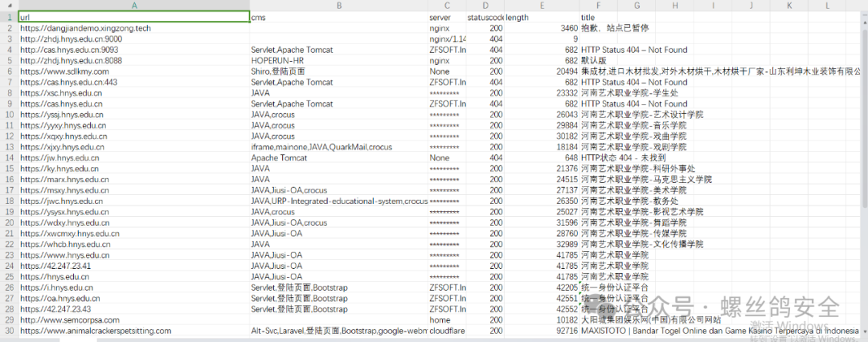The width and height of the screenshot is (868, 342).
Task: Select the zhdj.hnys.edu.cn:8088 URL cell
Action: pos(134,60)
